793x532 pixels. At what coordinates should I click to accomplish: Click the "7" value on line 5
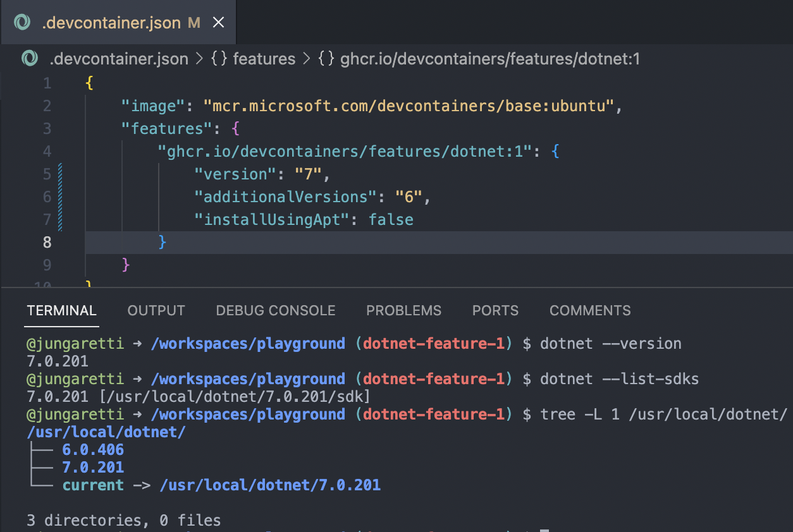click(x=309, y=174)
